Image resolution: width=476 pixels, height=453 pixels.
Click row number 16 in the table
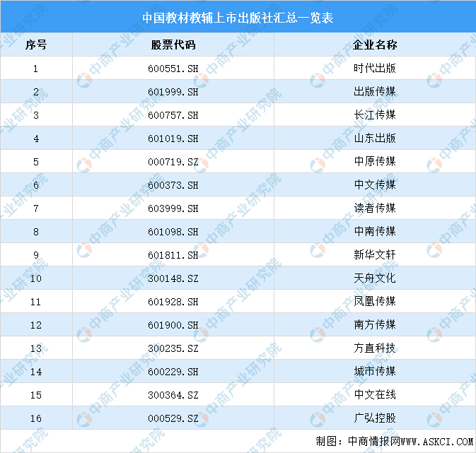pos(36,418)
